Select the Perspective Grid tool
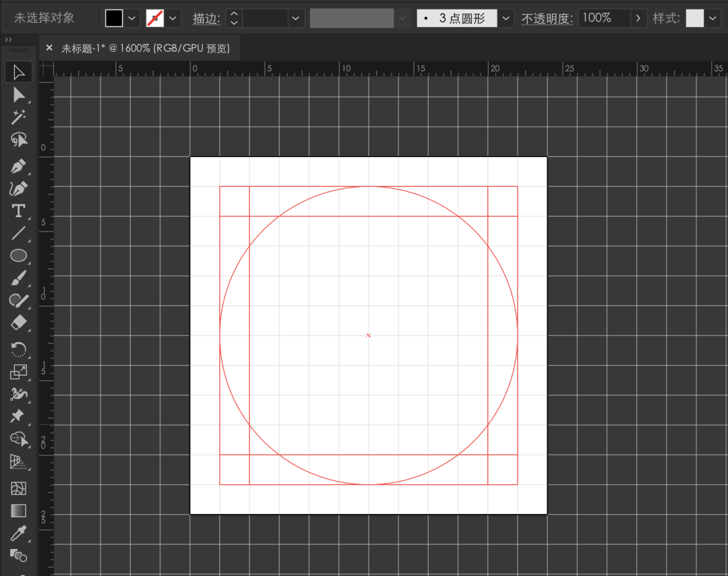This screenshot has height=576, width=728. pyautogui.click(x=19, y=461)
